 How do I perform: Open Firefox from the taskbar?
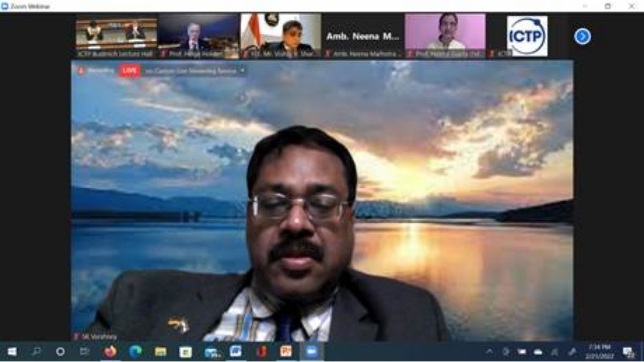coord(110,352)
